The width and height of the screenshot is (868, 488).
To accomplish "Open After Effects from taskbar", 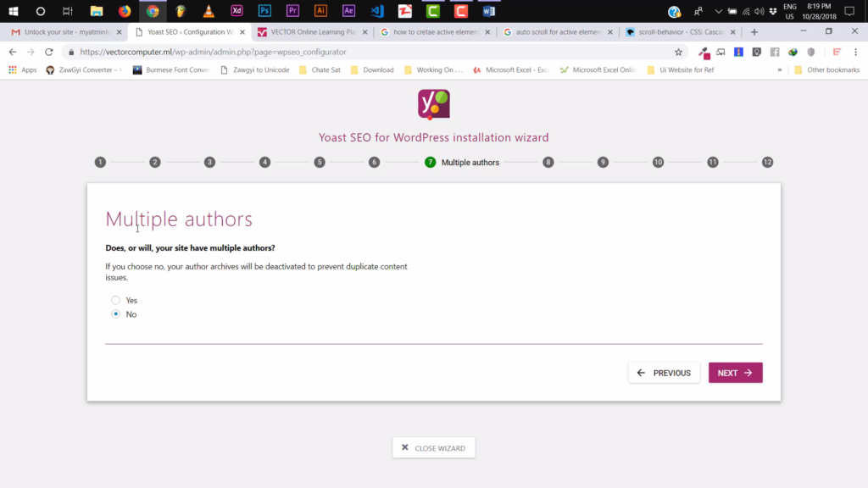I will [x=348, y=11].
